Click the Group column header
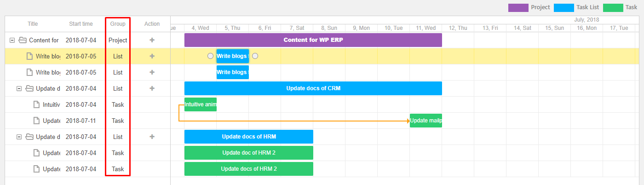The image size is (644, 185). (x=118, y=24)
